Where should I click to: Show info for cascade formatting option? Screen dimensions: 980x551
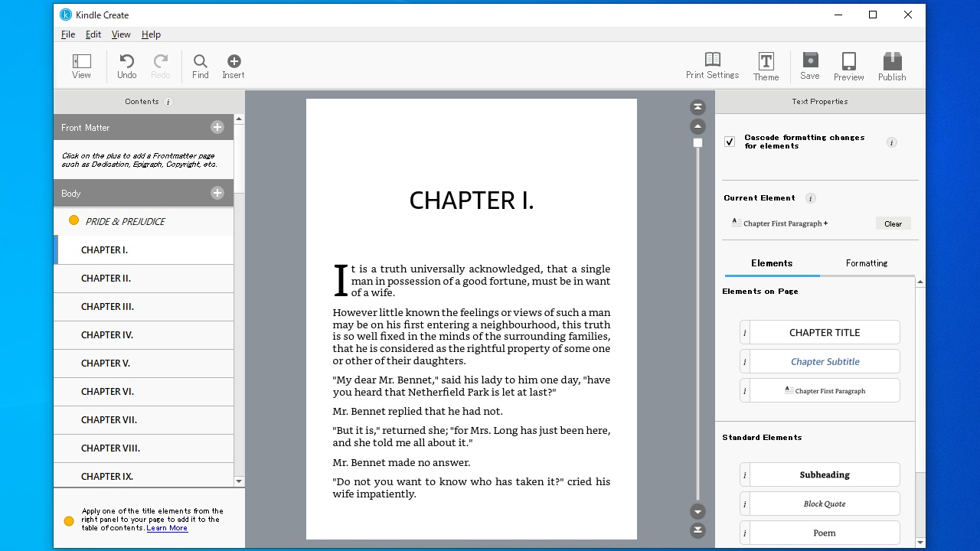tap(892, 142)
